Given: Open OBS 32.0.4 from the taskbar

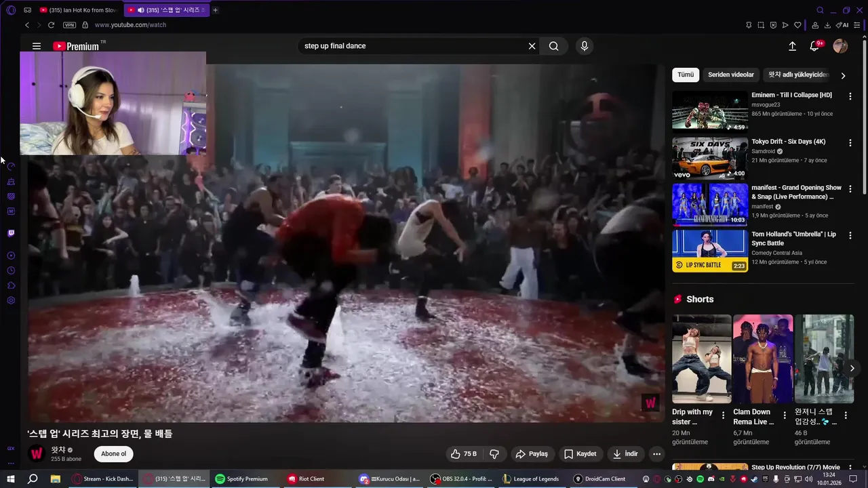Looking at the screenshot, I should pos(462,479).
